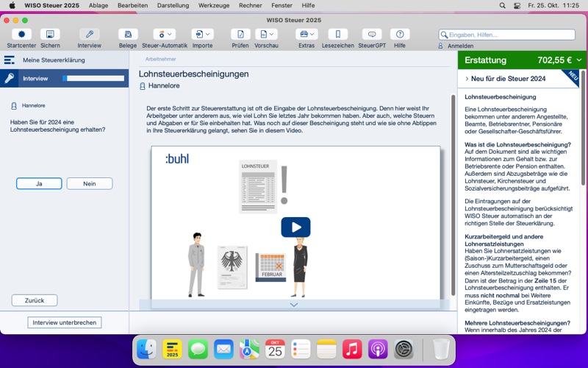Open the Rechner menu
Screen dimensions: 588x368
point(251,5)
